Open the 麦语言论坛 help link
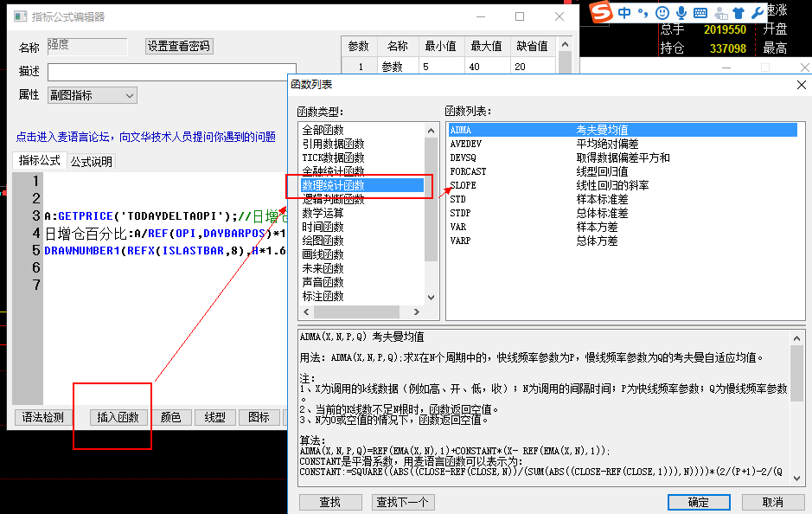This screenshot has height=514, width=812. 145,137
